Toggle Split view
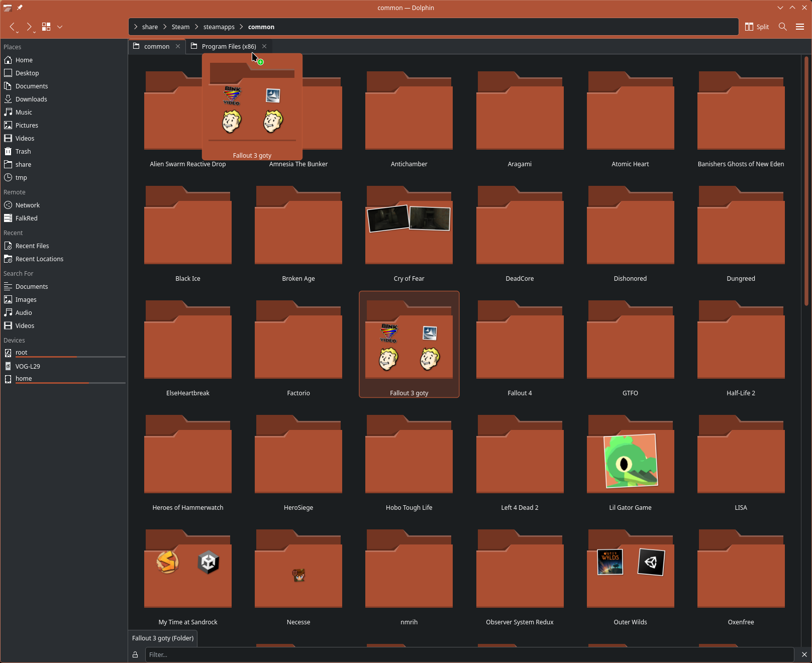 pyautogui.click(x=757, y=27)
